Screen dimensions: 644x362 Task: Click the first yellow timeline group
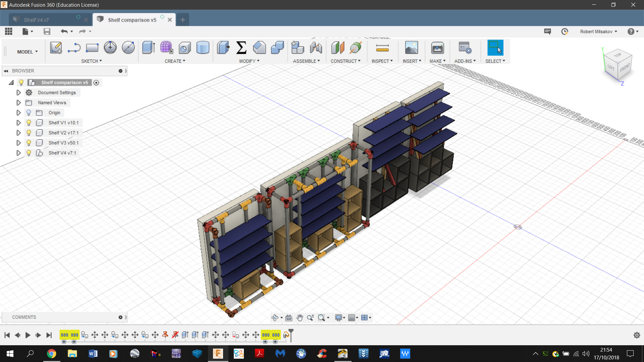click(x=64, y=335)
